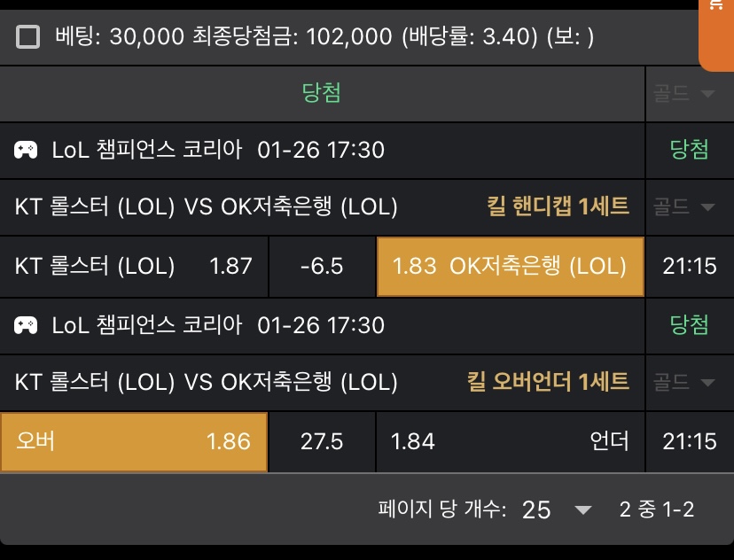
Task: Click the gamepad icon in the second LoL match row
Action: coord(26,325)
